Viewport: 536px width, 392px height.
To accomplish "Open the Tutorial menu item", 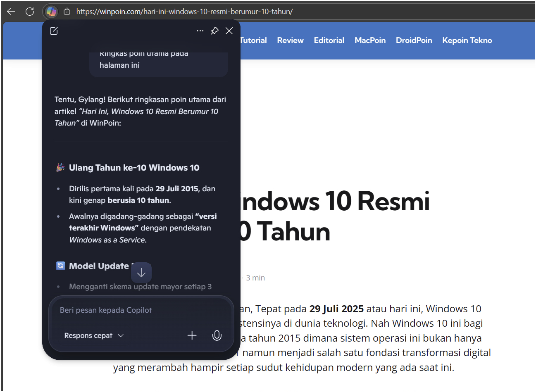I will (x=253, y=40).
